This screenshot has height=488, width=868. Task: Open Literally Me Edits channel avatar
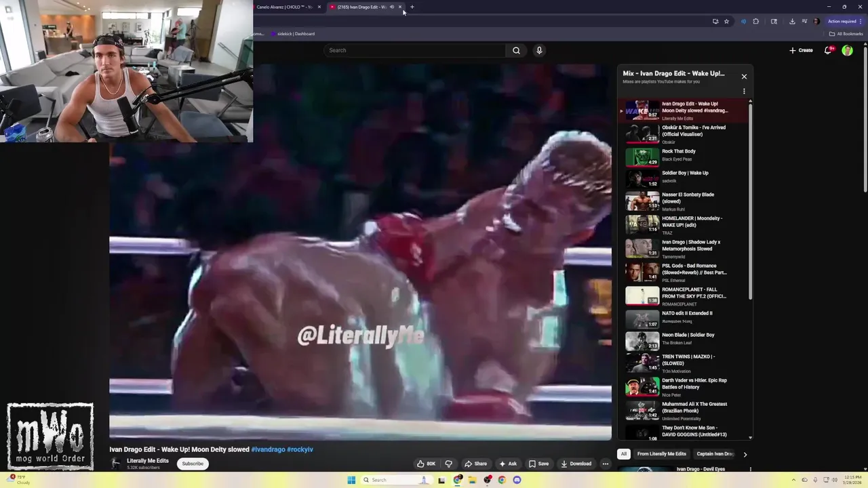(x=116, y=464)
